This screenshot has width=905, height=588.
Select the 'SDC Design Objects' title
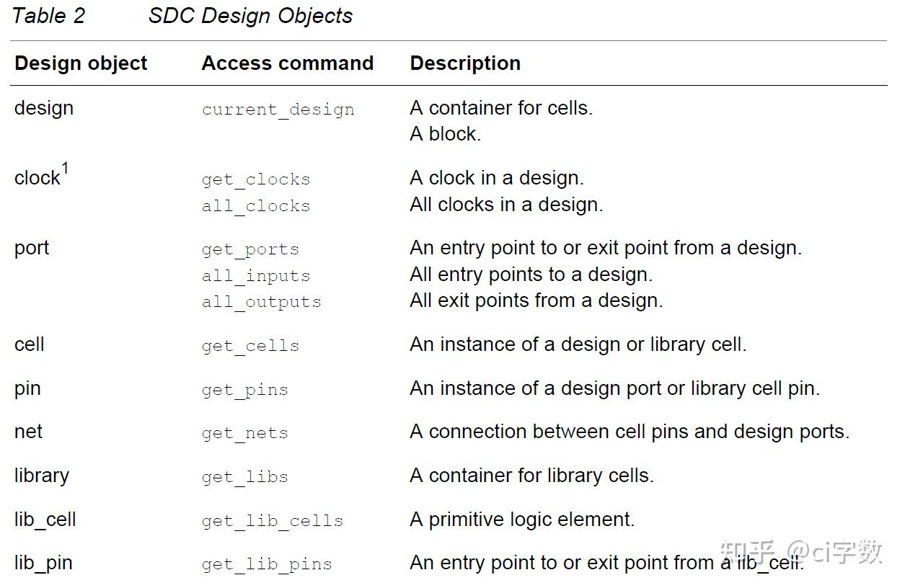click(250, 16)
